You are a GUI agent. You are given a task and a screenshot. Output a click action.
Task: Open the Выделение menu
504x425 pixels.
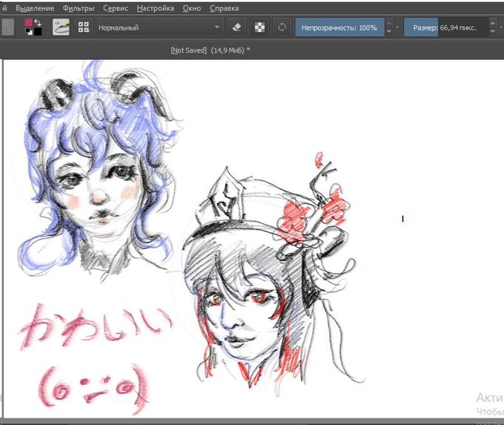(35, 8)
